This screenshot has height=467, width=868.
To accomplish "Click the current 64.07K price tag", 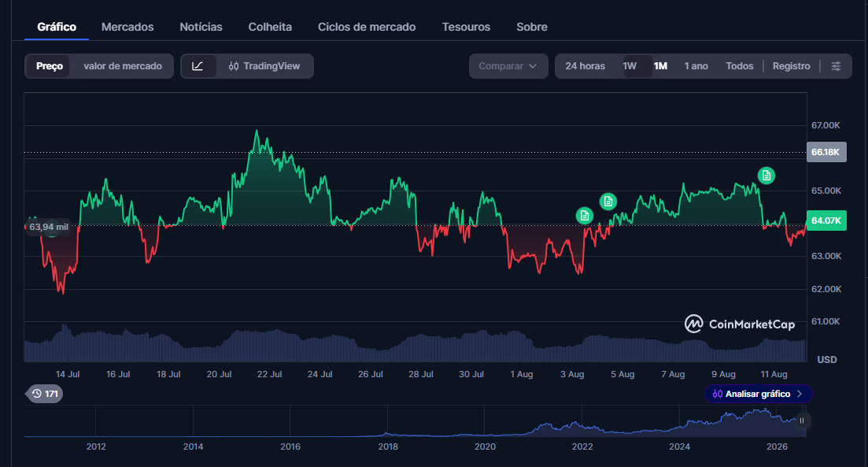I will 826,221.
